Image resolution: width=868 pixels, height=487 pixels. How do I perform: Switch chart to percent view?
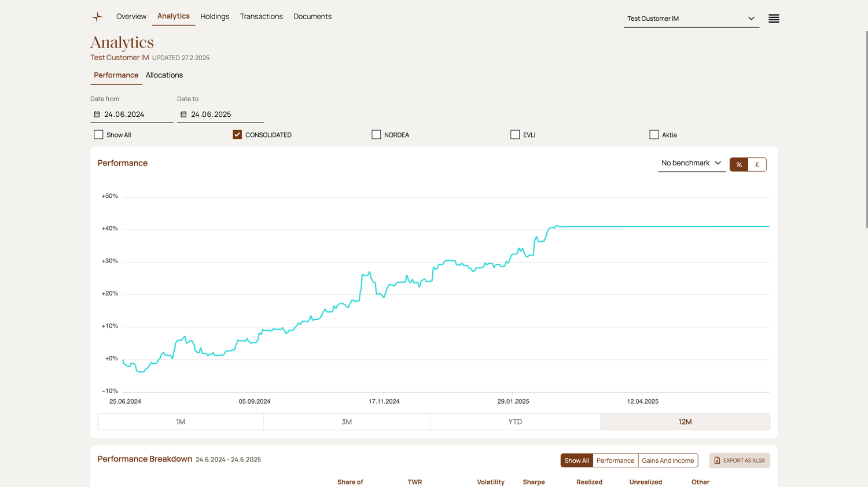click(739, 165)
